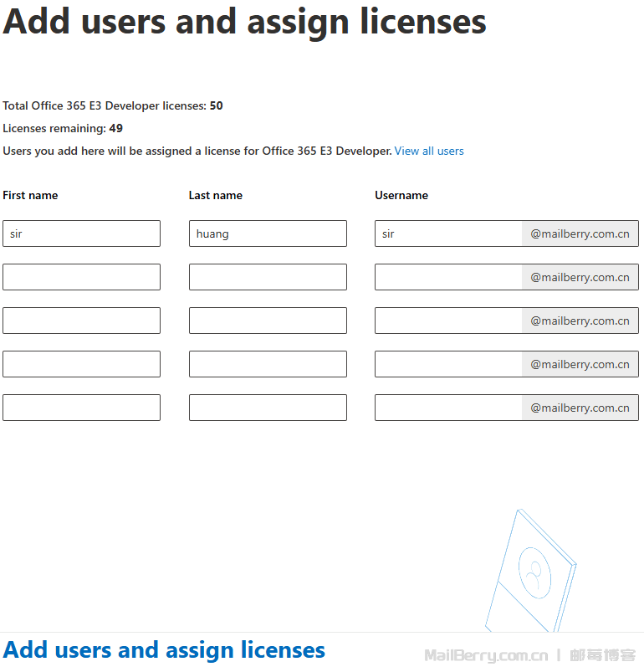Viewport: 644px width, 672px height.
Task: Click the Username field containing 'sir'
Action: point(448,233)
